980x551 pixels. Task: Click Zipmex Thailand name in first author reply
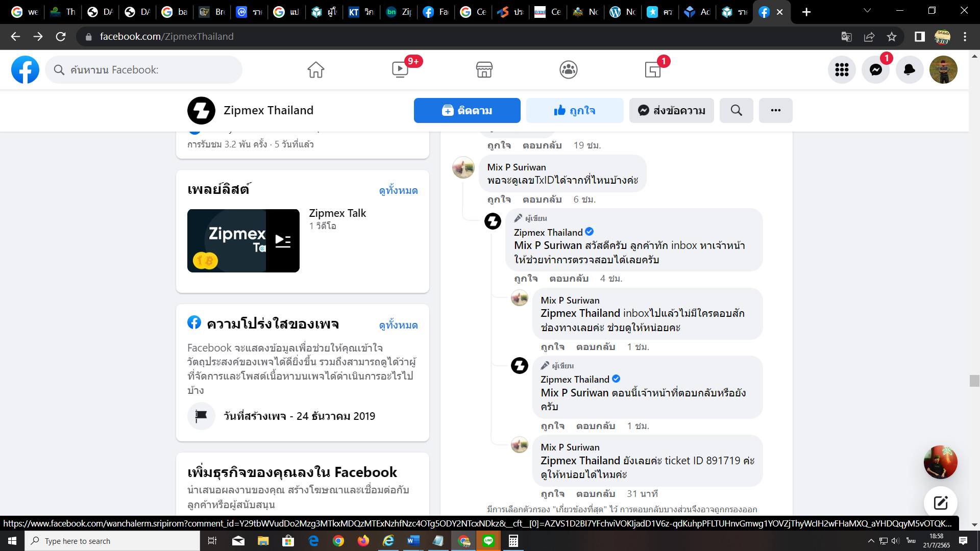(x=548, y=233)
